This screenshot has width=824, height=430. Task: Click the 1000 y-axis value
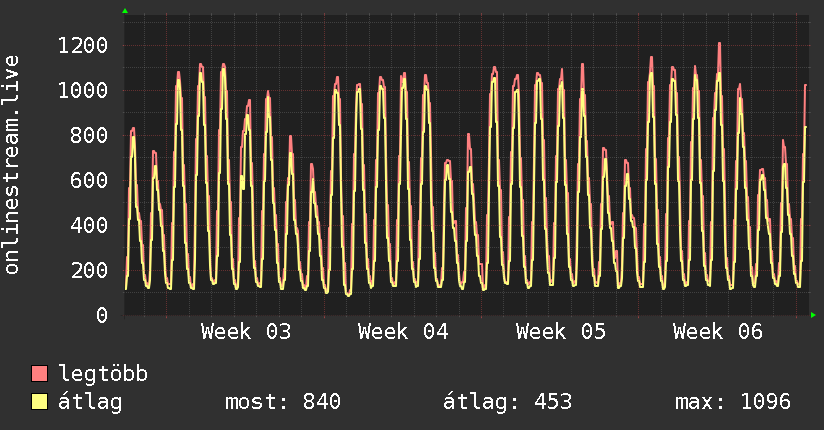pos(83,90)
